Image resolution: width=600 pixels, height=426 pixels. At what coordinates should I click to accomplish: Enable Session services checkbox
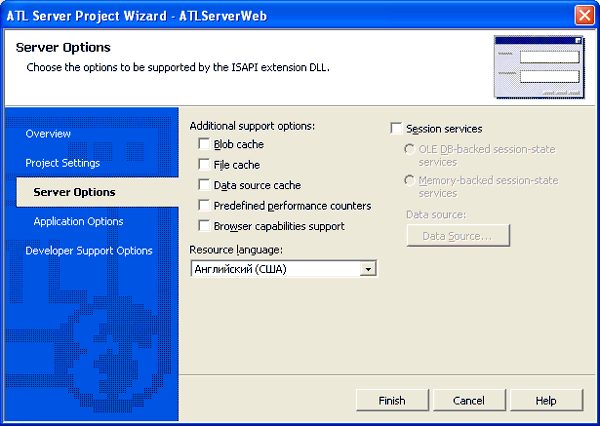[397, 129]
